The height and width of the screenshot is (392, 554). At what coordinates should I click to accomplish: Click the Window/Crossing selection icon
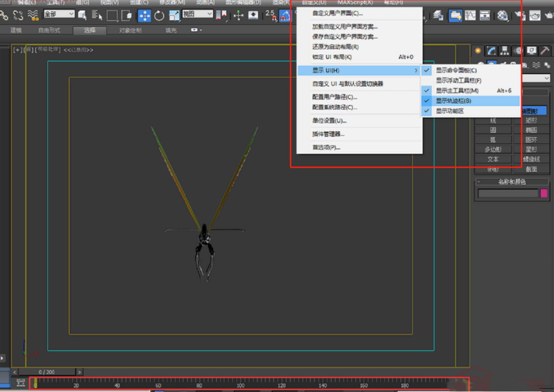click(x=127, y=15)
